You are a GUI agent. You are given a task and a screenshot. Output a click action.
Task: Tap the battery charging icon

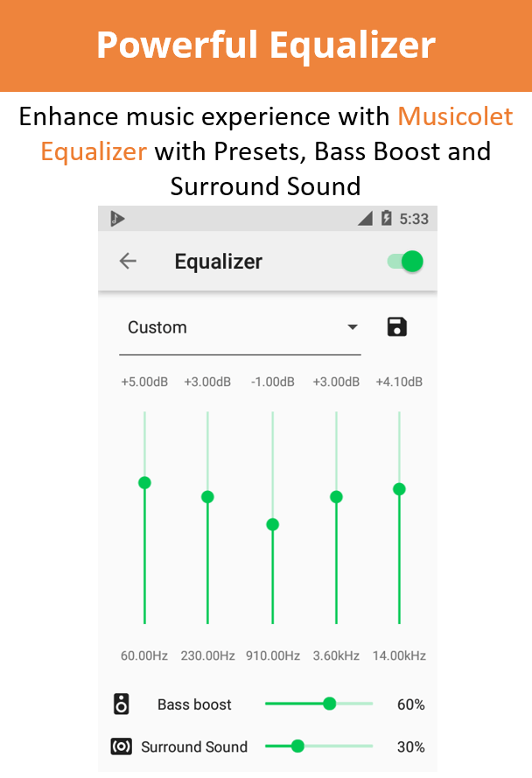pyautogui.click(x=387, y=218)
